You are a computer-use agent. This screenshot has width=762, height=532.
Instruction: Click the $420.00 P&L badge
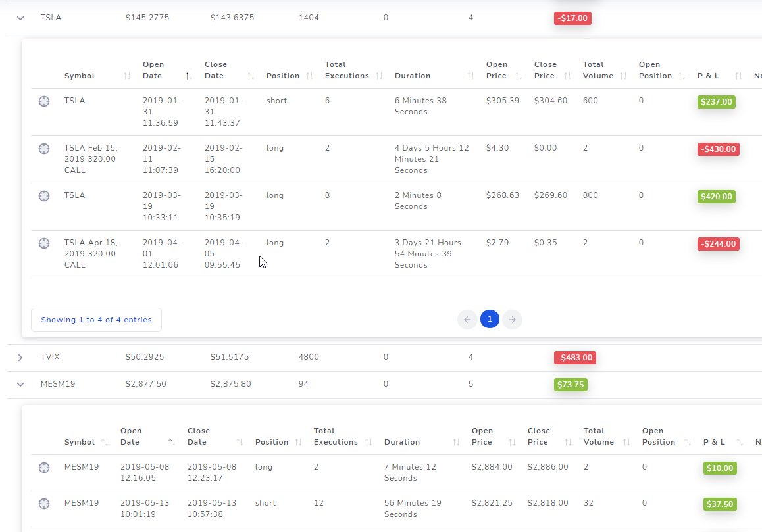point(717,196)
